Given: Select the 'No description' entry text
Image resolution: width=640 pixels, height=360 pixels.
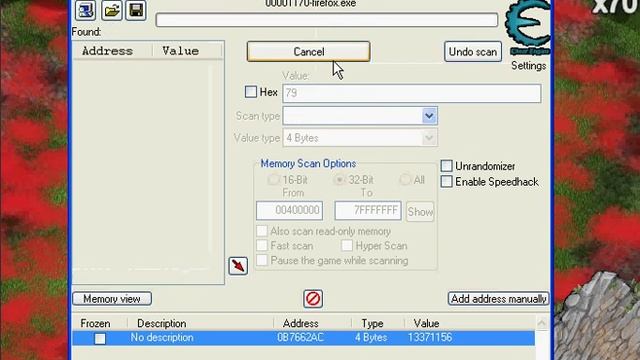Looking at the screenshot, I should [x=162, y=338].
